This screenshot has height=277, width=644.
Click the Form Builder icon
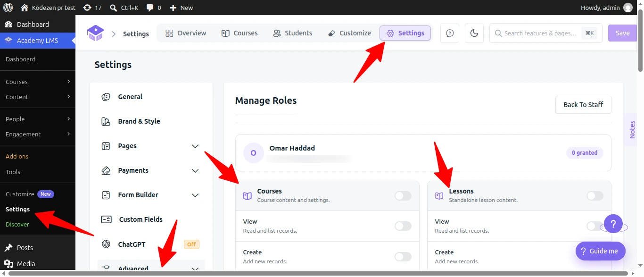[106, 195]
